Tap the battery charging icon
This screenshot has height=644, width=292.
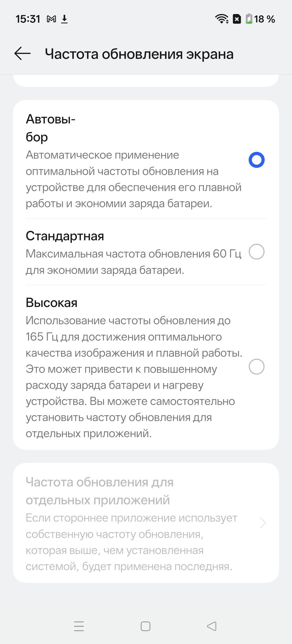[249, 19]
